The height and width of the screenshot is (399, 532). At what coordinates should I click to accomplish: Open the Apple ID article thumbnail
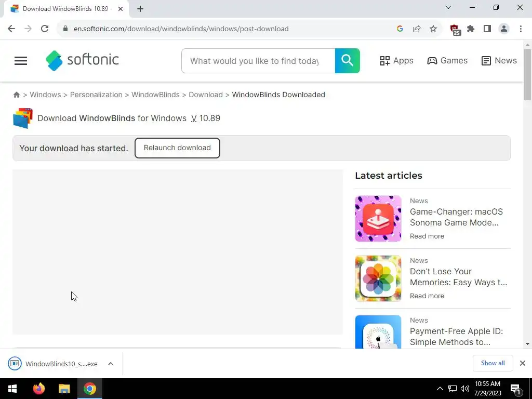[378, 332]
